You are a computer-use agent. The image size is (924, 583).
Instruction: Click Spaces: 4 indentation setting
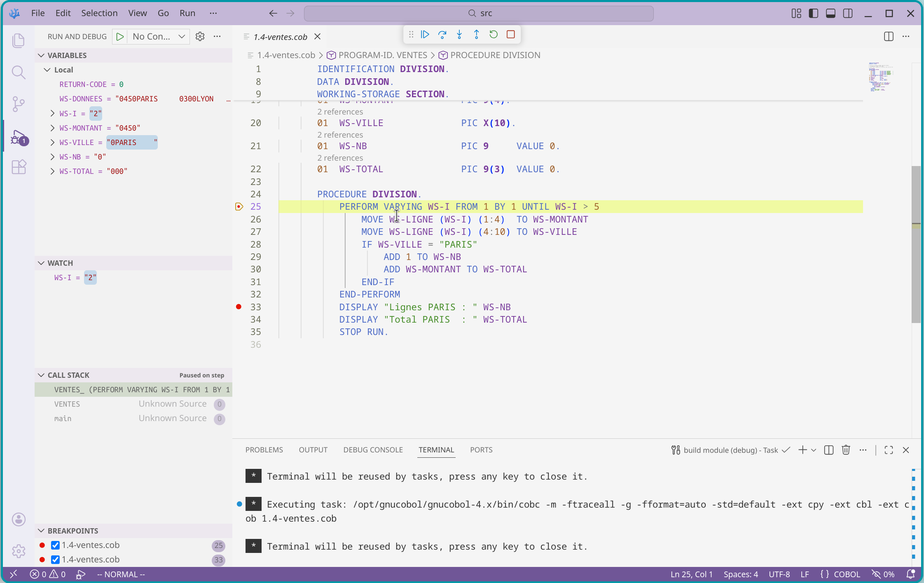[x=741, y=574]
